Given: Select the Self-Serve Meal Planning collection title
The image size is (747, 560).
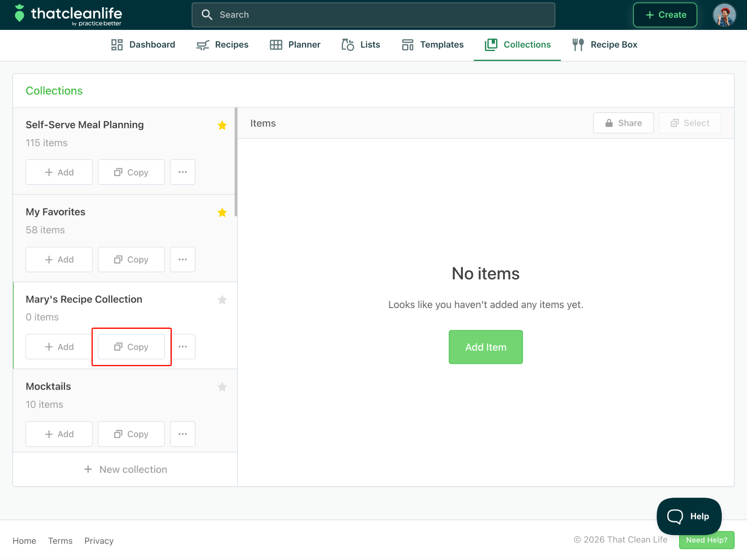Looking at the screenshot, I should click(85, 125).
